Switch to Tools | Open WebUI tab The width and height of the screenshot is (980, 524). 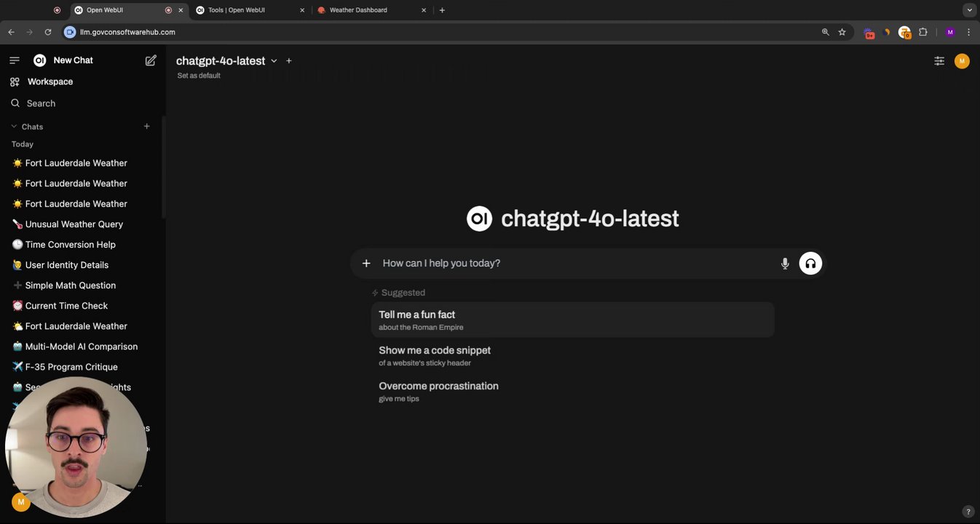245,10
